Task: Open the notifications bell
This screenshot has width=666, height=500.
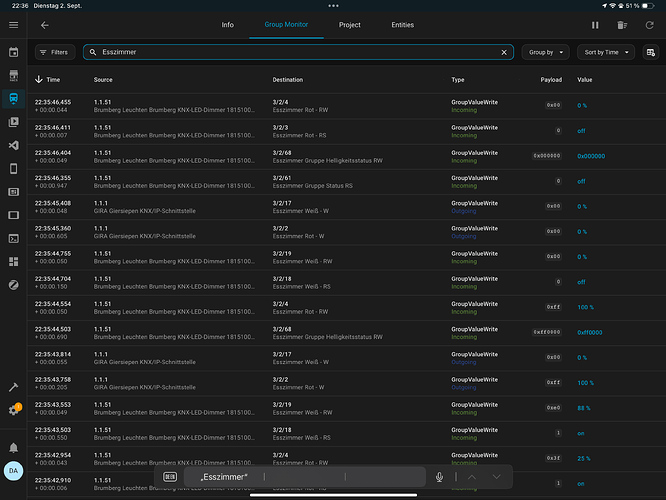Action: 14,448
